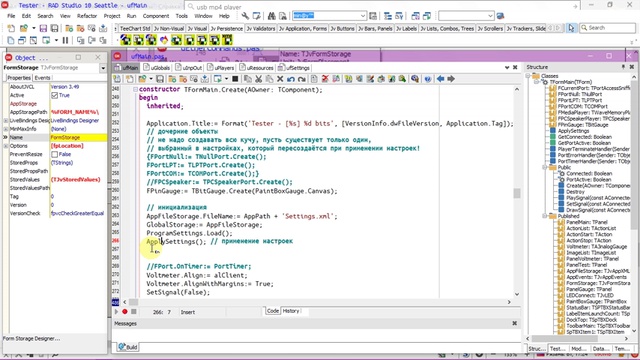Click the red X page icon in editor toolbar
This screenshot has height=360, width=640.
click(325, 79)
